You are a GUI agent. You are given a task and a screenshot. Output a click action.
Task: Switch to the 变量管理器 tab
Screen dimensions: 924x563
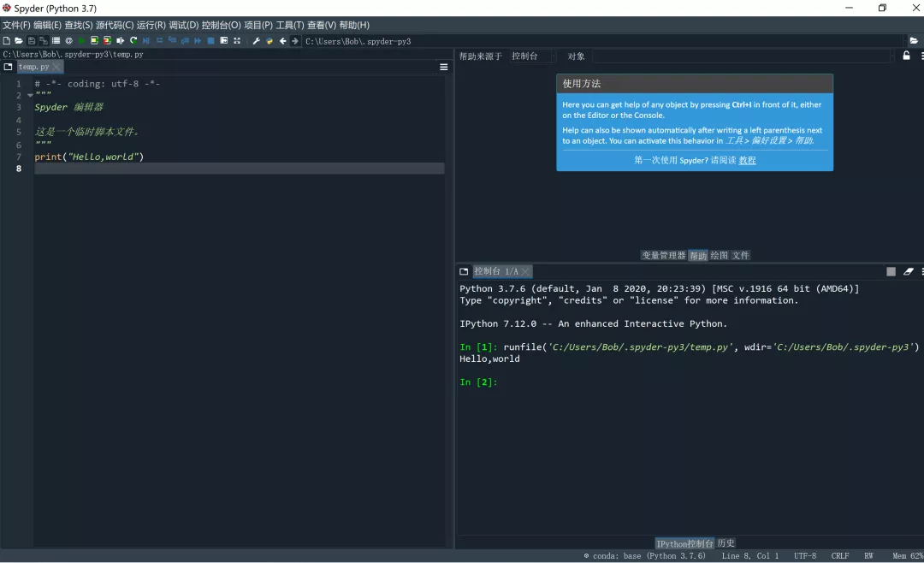663,256
